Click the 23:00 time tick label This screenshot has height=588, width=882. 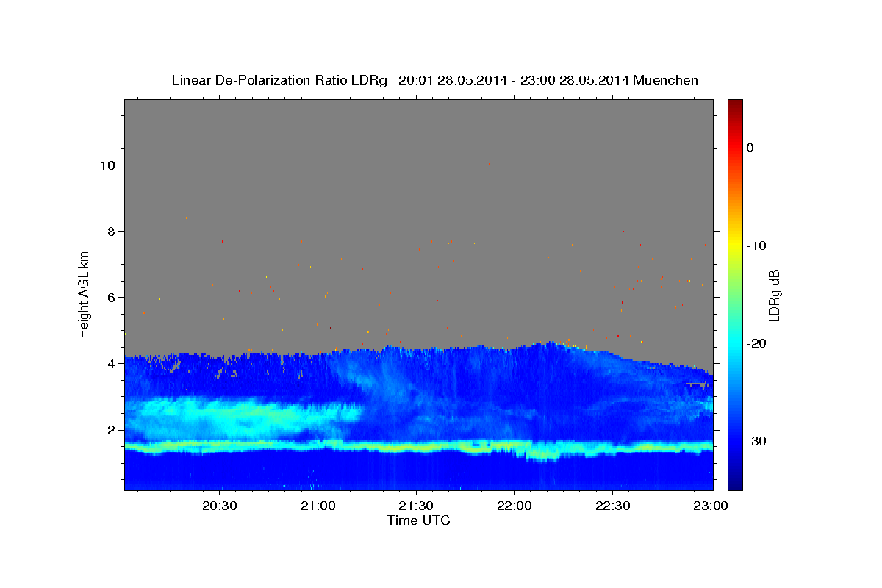(710, 506)
